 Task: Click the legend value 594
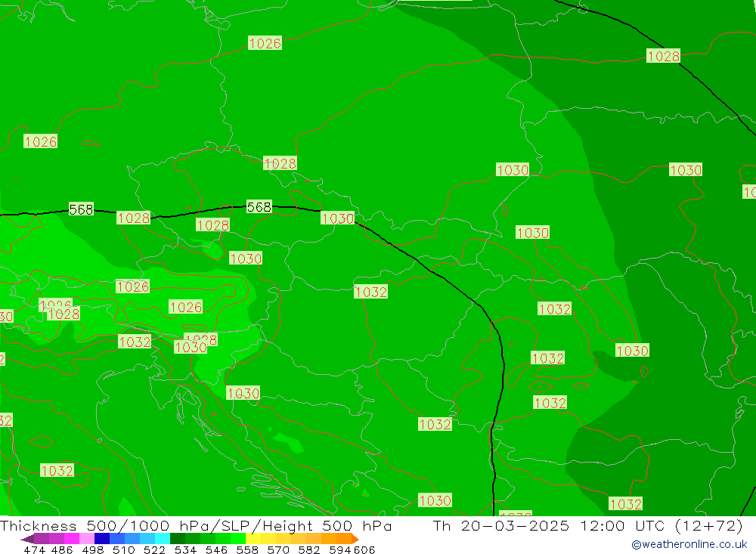340,549
